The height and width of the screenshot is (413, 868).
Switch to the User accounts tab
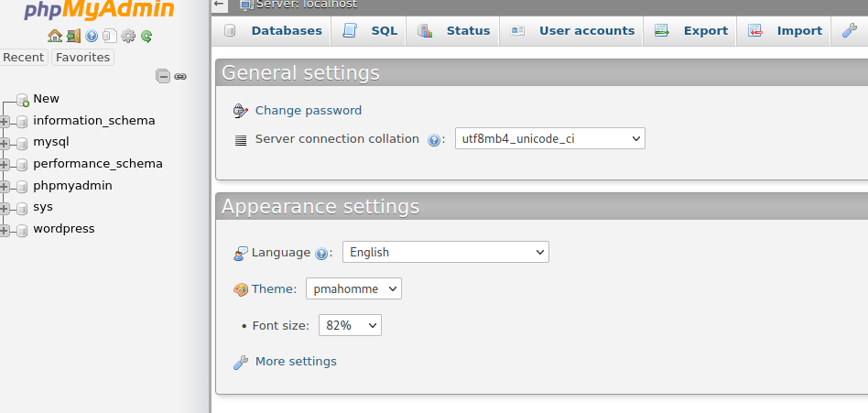572,30
